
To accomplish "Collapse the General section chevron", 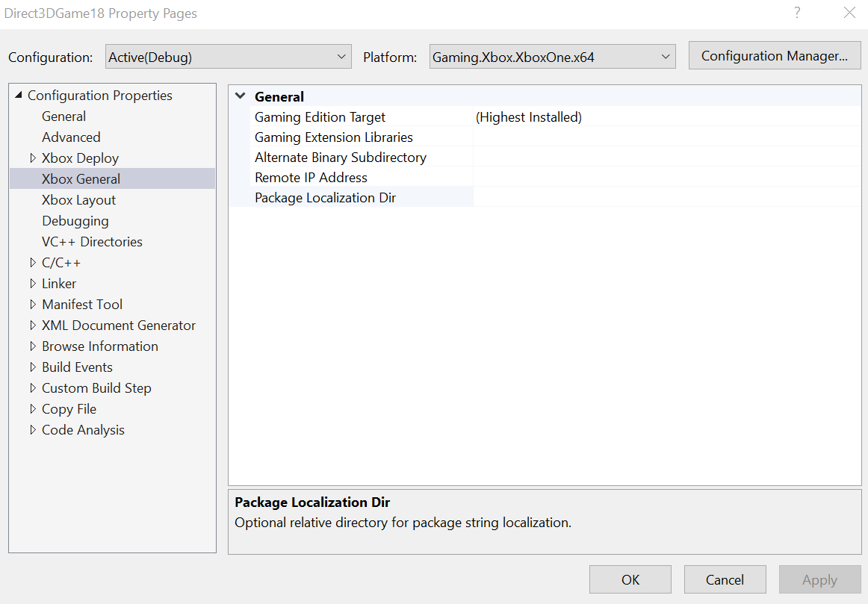I will (241, 96).
